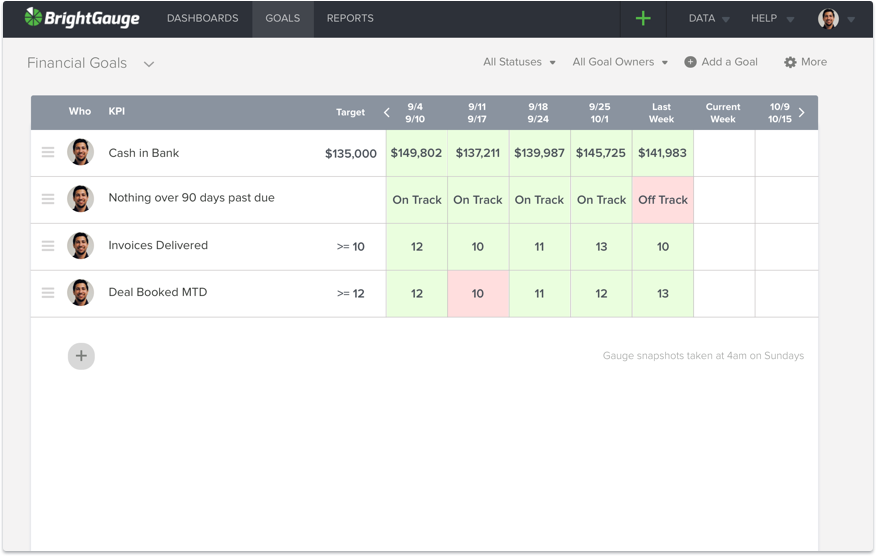876x556 pixels.
Task: Advance to next weeks with right arrow
Action: [801, 113]
